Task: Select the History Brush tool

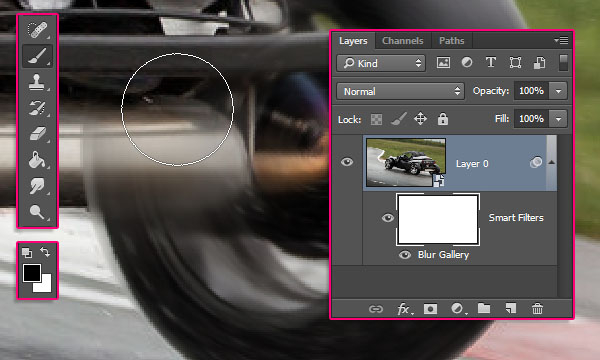Action: (38, 108)
